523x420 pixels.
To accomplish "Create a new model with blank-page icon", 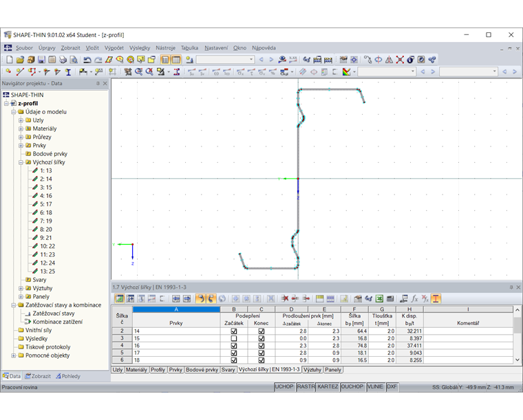I will 10,60.
